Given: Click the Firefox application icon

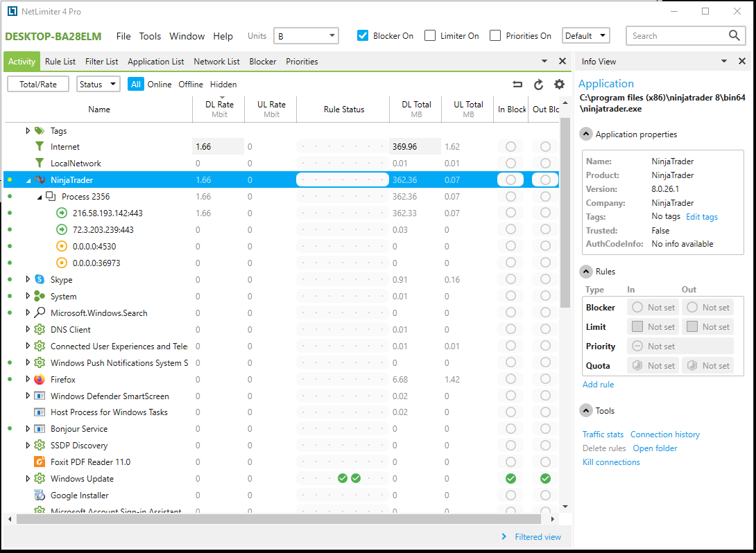Looking at the screenshot, I should click(x=40, y=379).
